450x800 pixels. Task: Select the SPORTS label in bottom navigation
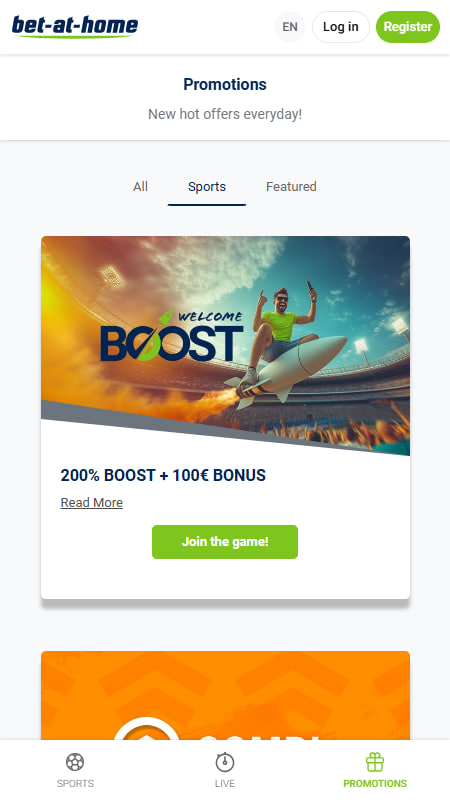tap(75, 784)
